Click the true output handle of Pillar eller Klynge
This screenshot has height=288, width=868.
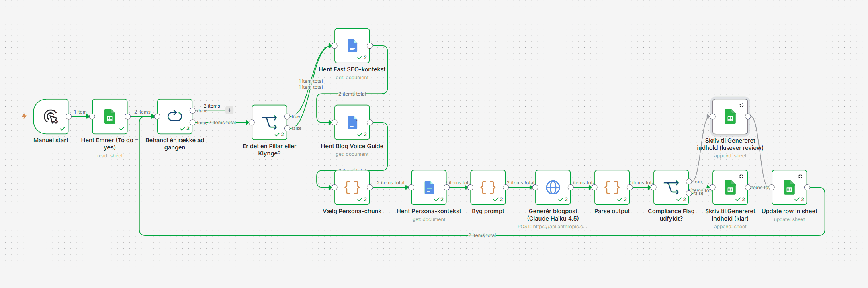[x=287, y=116]
